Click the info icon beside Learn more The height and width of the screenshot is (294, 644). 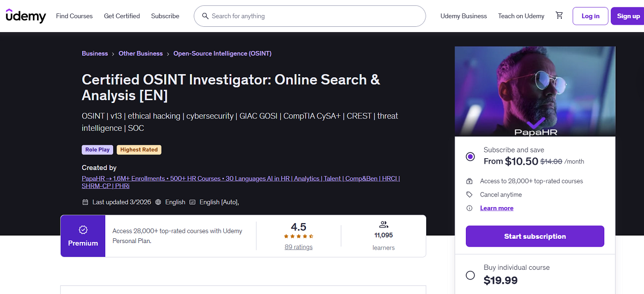pos(470,208)
